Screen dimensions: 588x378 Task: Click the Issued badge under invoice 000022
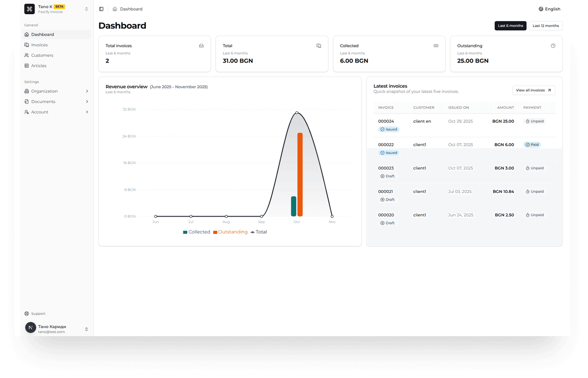389,153
